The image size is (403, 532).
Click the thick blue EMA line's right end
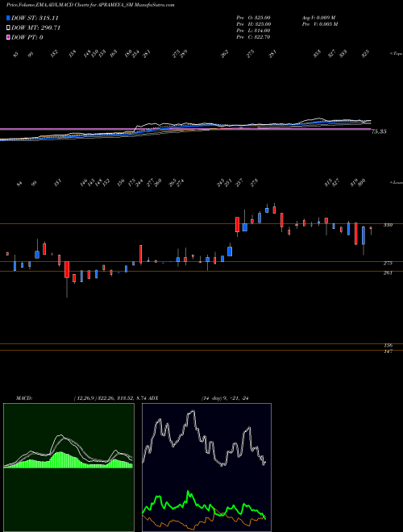click(x=369, y=120)
